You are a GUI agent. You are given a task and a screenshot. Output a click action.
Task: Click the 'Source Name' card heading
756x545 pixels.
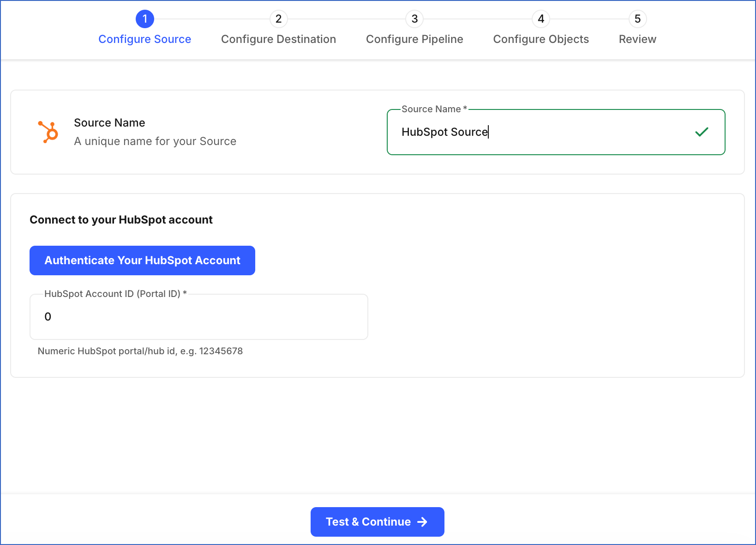click(109, 123)
